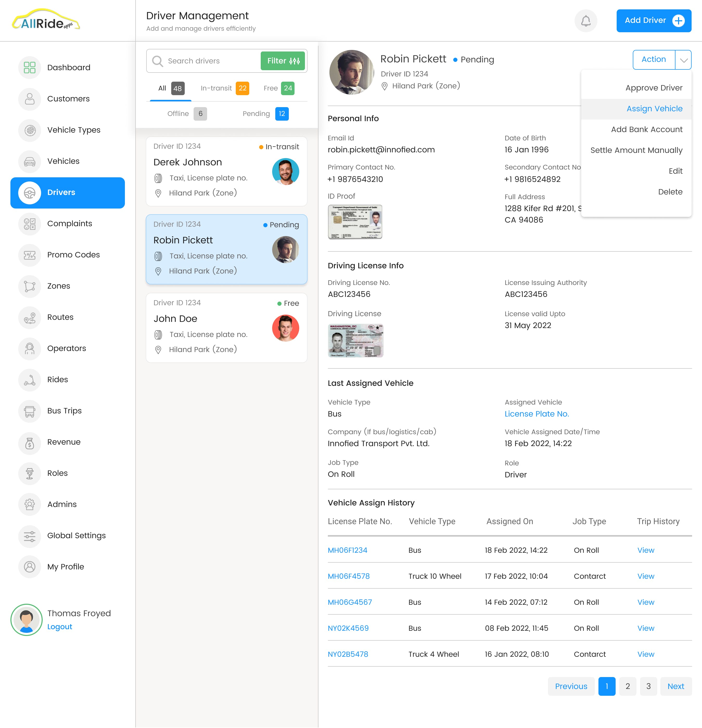Click the Global Settings sliders icon

(x=30, y=536)
